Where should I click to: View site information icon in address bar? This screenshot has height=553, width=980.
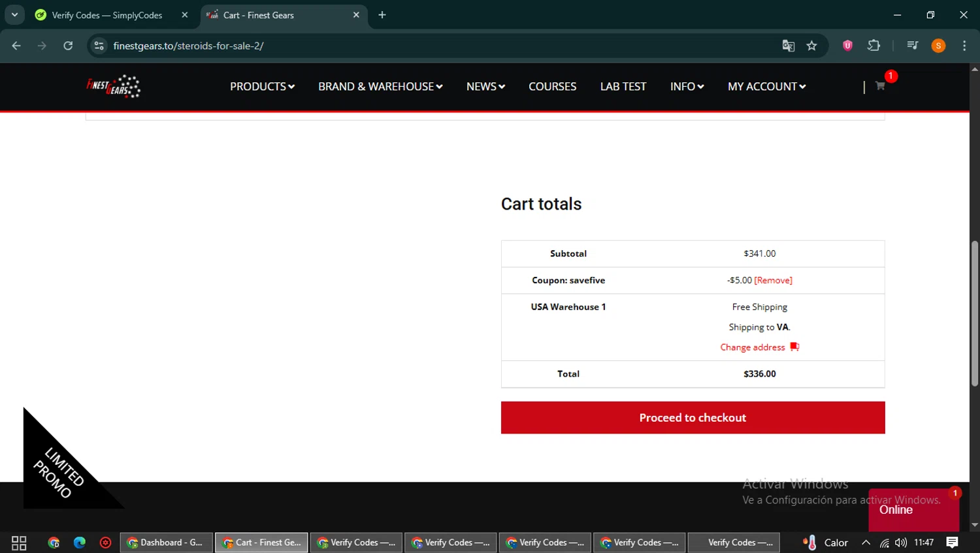coord(99,46)
